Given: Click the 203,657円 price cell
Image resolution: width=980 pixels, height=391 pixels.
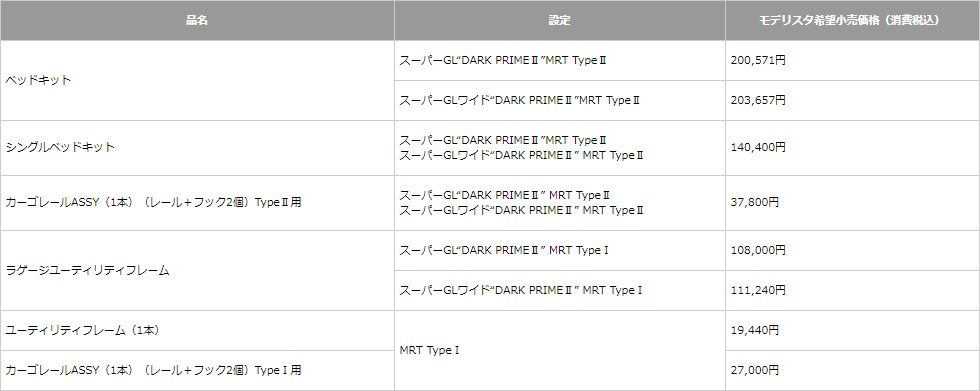Looking at the screenshot, I should 852,101.
